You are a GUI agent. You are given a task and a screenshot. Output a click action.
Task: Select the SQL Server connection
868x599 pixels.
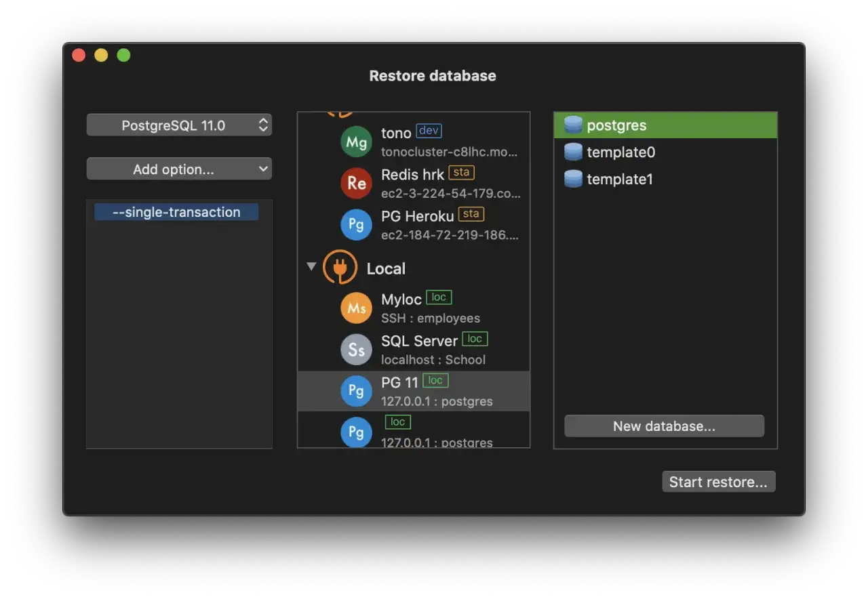[x=414, y=350]
